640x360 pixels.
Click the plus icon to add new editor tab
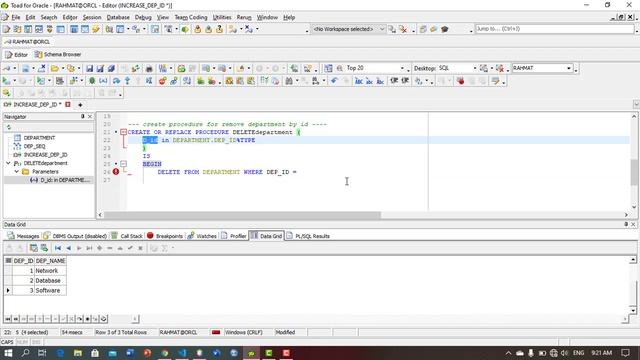pos(80,105)
